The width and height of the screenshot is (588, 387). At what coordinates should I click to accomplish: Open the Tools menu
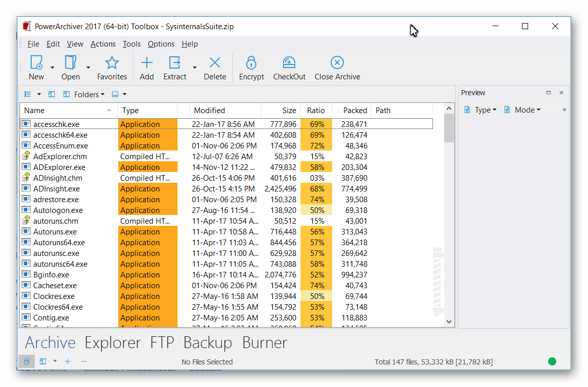tap(132, 44)
